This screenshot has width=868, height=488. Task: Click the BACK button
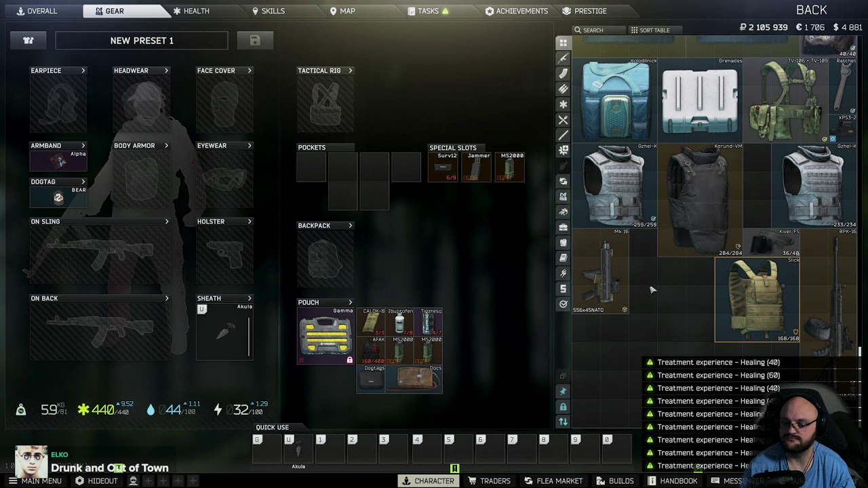pos(811,10)
